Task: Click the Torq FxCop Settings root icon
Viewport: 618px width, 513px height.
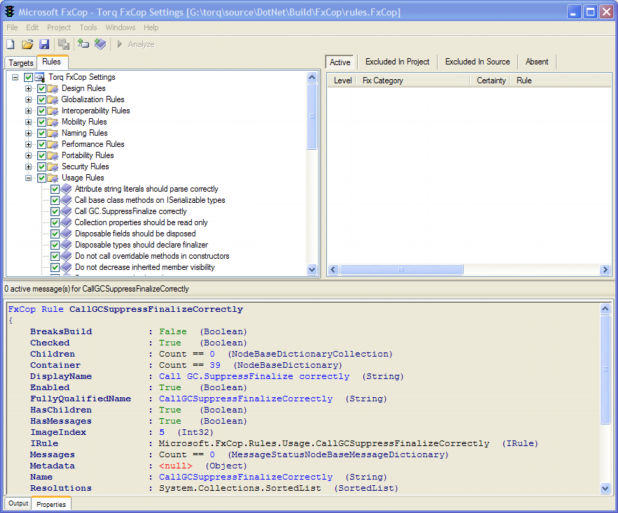Action: [40, 77]
